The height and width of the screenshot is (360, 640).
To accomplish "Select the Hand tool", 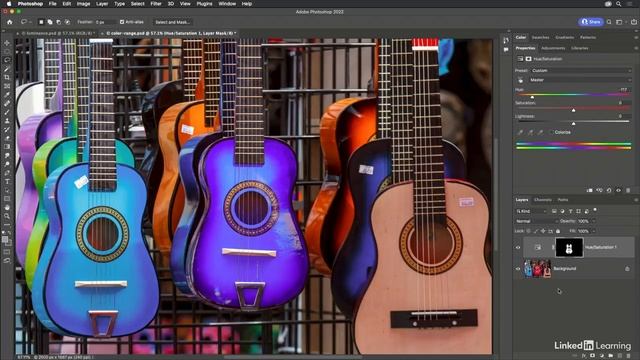I will coord(7,207).
